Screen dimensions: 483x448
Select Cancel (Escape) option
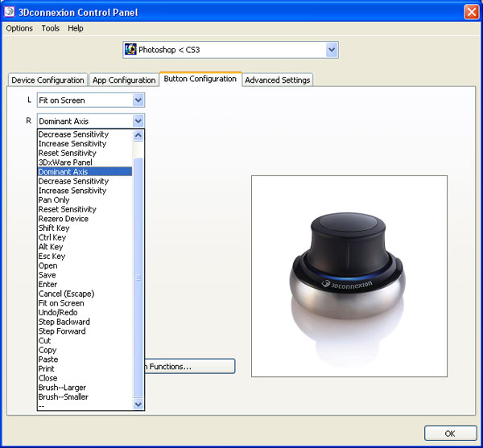(85, 294)
